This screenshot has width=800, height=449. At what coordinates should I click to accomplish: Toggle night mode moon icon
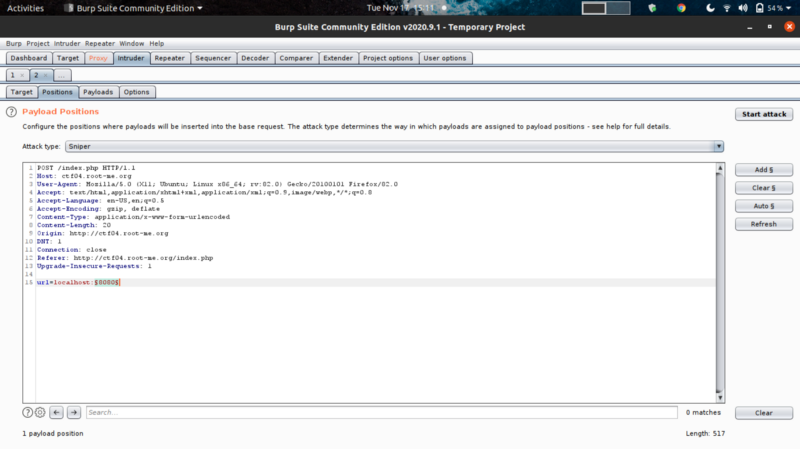click(x=710, y=8)
